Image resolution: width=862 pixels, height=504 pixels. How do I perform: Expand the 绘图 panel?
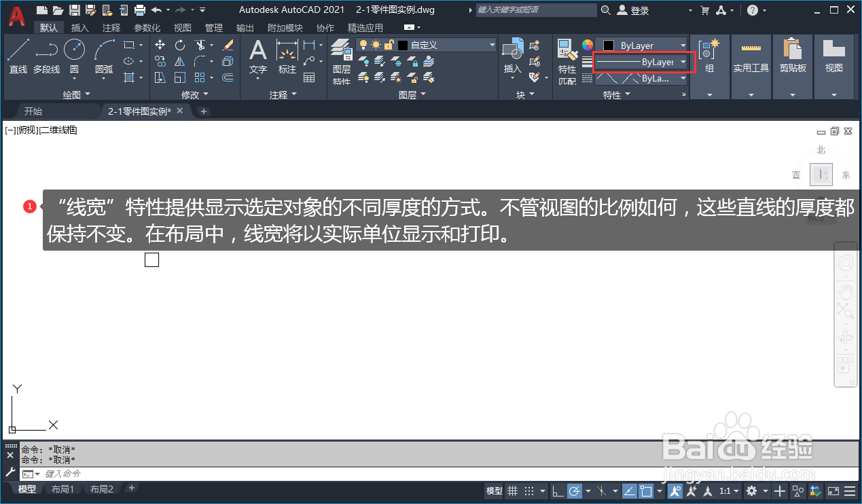tap(77, 95)
